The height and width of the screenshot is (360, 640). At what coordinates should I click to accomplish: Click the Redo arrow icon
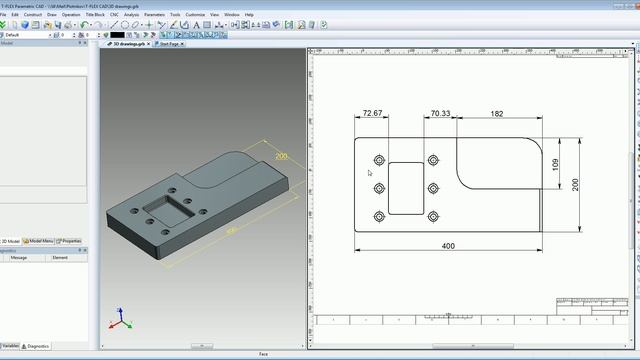(98, 25)
